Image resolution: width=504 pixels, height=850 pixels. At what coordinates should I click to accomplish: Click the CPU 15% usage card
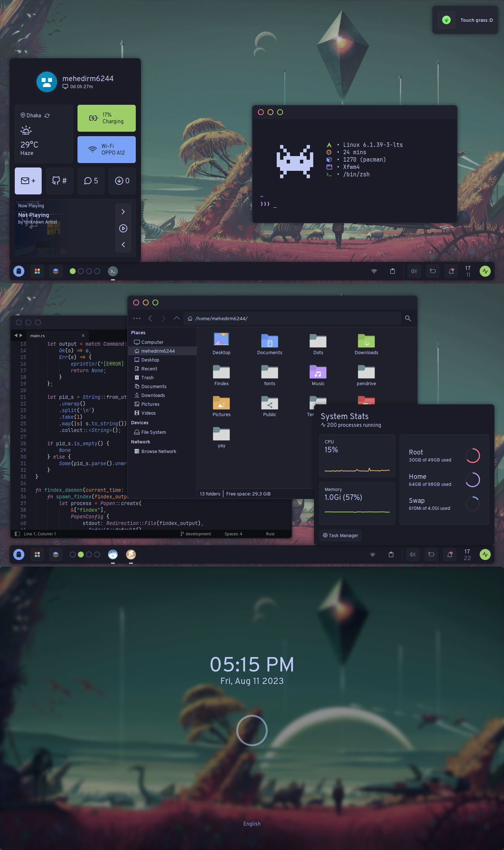point(357,456)
